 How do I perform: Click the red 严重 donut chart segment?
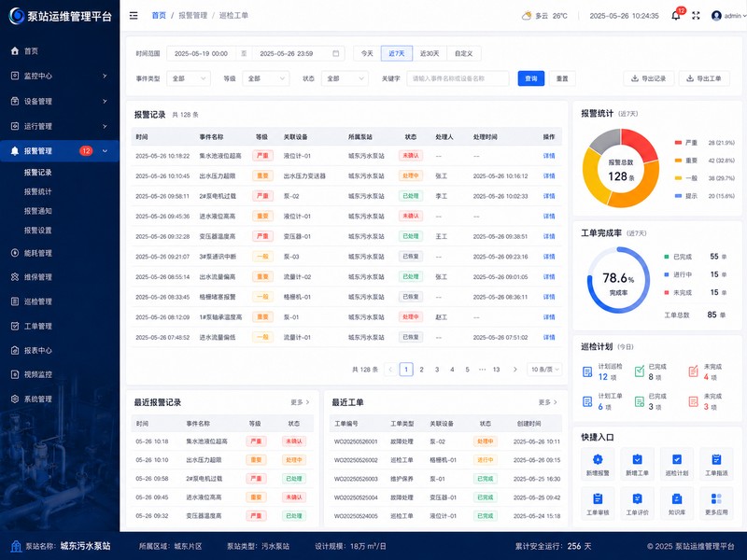click(x=641, y=145)
